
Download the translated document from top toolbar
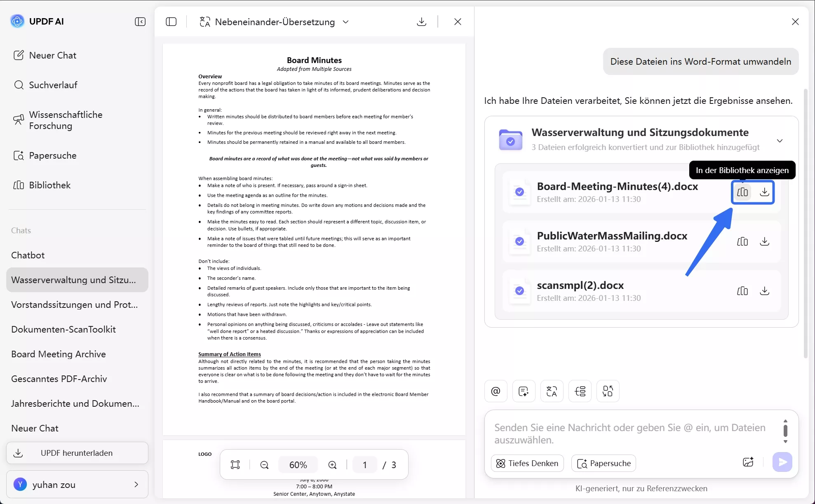click(x=421, y=21)
